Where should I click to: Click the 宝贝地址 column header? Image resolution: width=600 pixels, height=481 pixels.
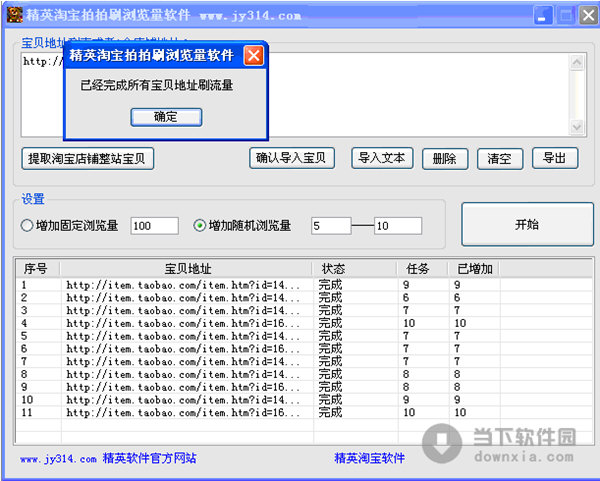[187, 269]
